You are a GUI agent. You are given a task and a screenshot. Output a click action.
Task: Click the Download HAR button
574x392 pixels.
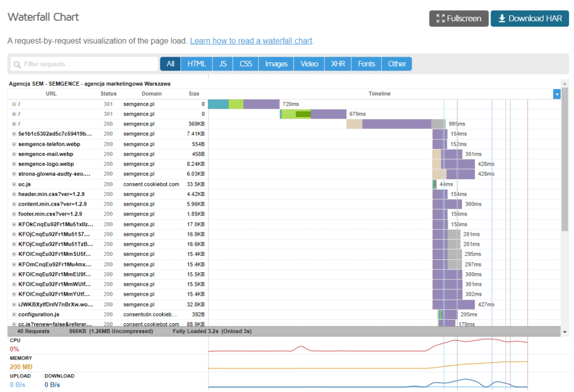529,18
